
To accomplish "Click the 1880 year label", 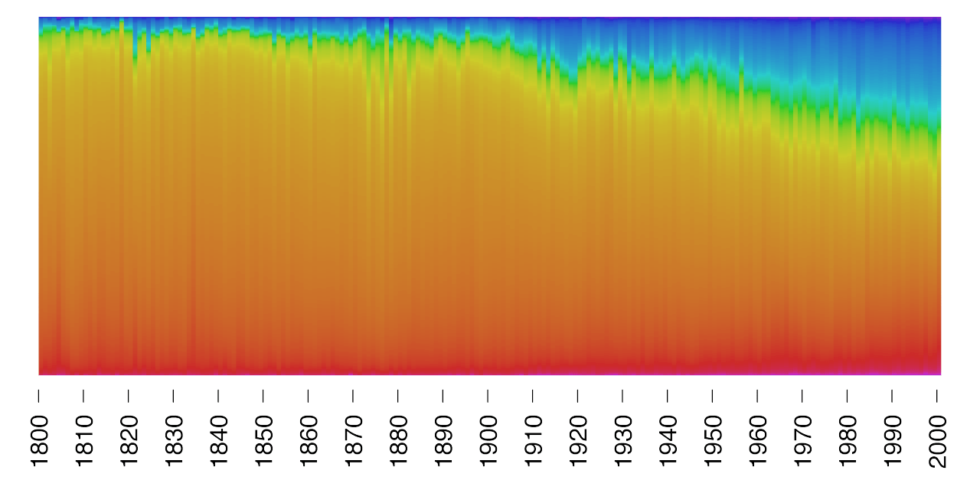I will pyautogui.click(x=398, y=440).
